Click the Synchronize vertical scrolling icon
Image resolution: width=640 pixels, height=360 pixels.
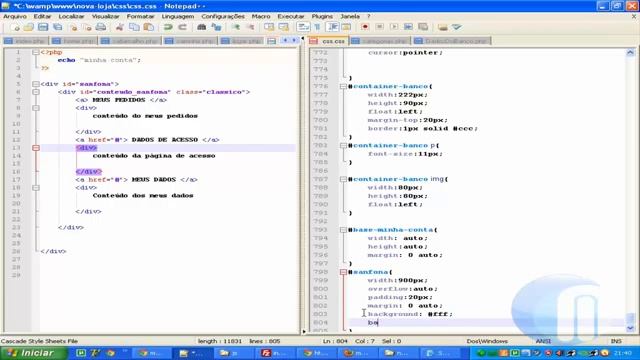tap(269, 27)
